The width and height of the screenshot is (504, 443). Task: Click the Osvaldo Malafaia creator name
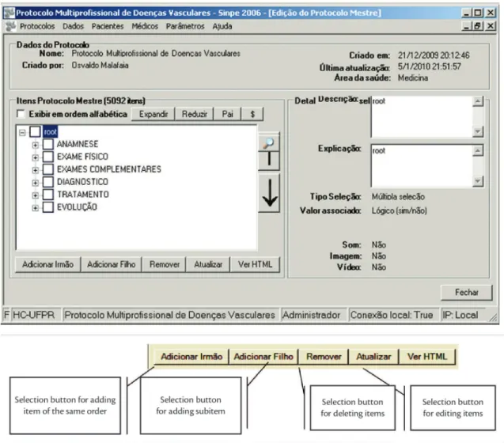[x=100, y=65]
